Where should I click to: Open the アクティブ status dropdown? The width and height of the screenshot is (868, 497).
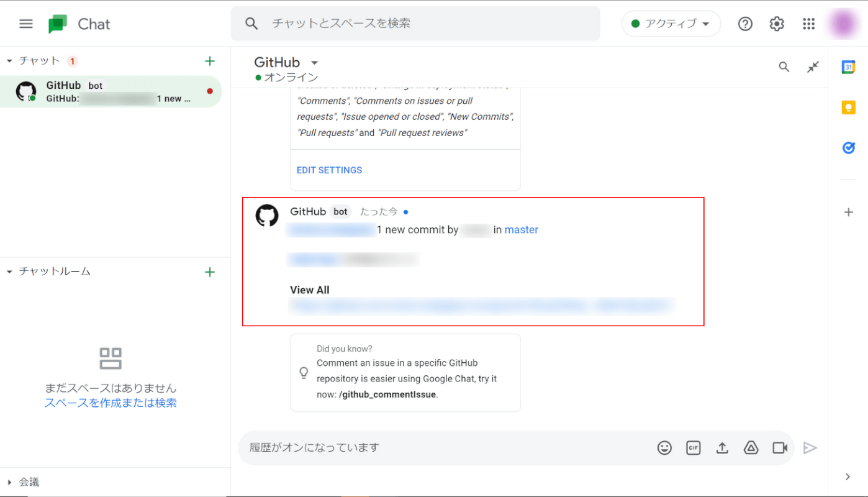click(671, 24)
